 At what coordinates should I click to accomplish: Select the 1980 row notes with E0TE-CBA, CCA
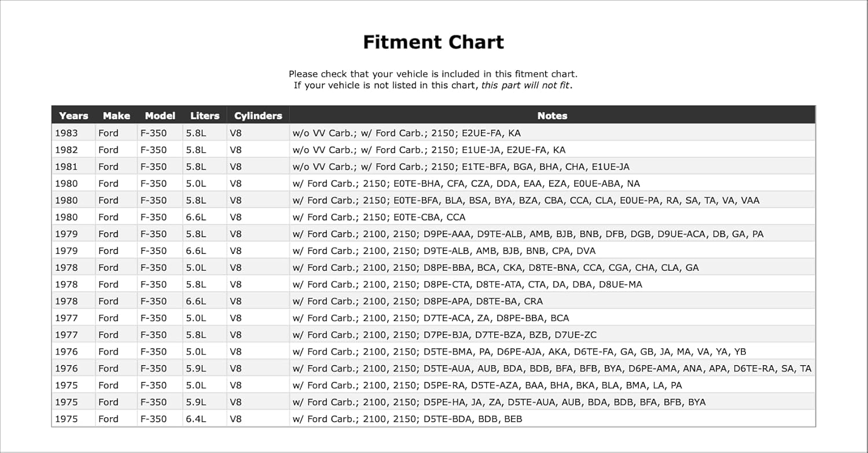[x=379, y=217]
